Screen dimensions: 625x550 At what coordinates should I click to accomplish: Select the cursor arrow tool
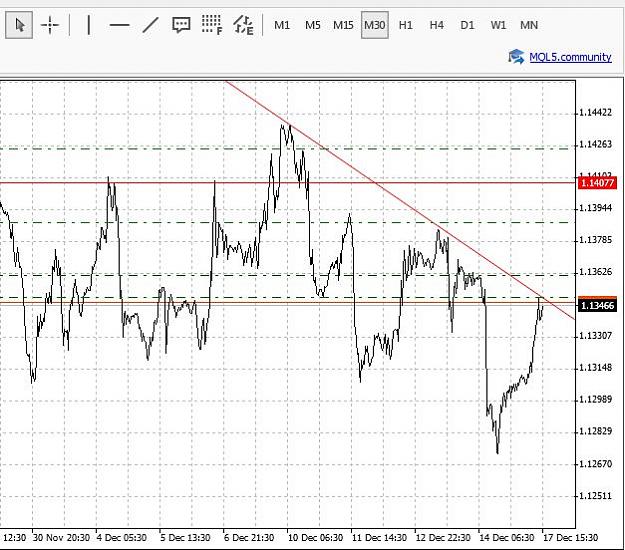[19, 26]
